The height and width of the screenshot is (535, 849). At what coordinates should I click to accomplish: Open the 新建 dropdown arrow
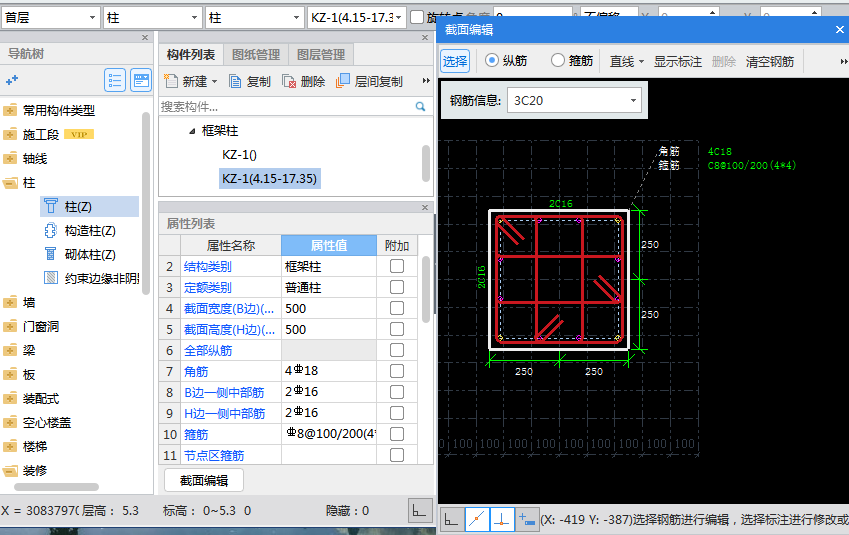click(x=214, y=82)
